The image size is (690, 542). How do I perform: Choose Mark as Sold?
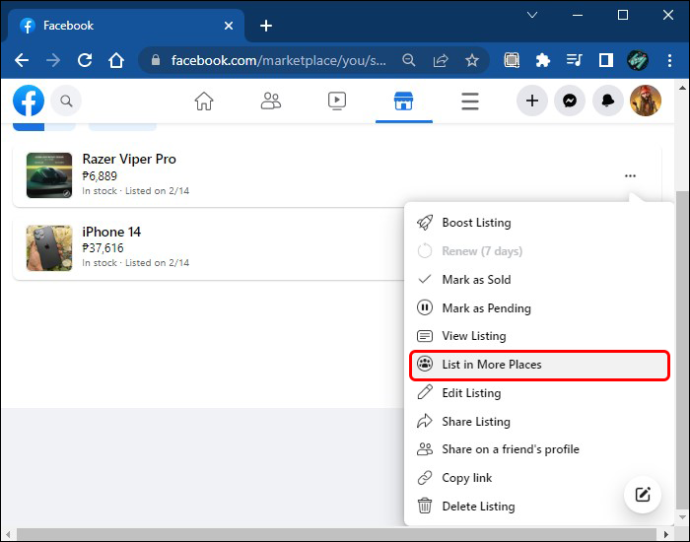tap(539, 279)
